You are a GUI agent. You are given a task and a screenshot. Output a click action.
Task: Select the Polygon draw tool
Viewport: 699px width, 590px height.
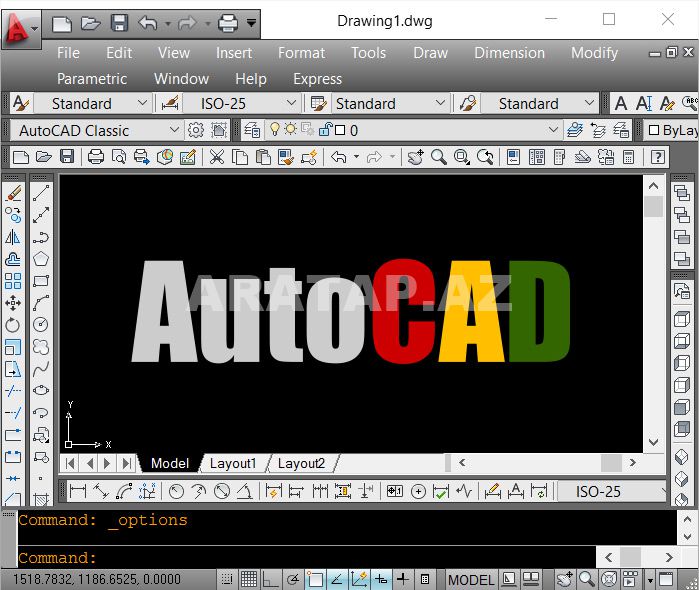tap(41, 259)
